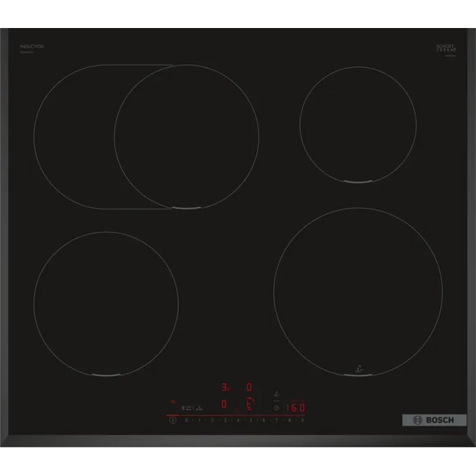Image resolution: width=476 pixels, height=476 pixels.
Task: Select the rear-left zone display showing 3
Action: (x=225, y=386)
